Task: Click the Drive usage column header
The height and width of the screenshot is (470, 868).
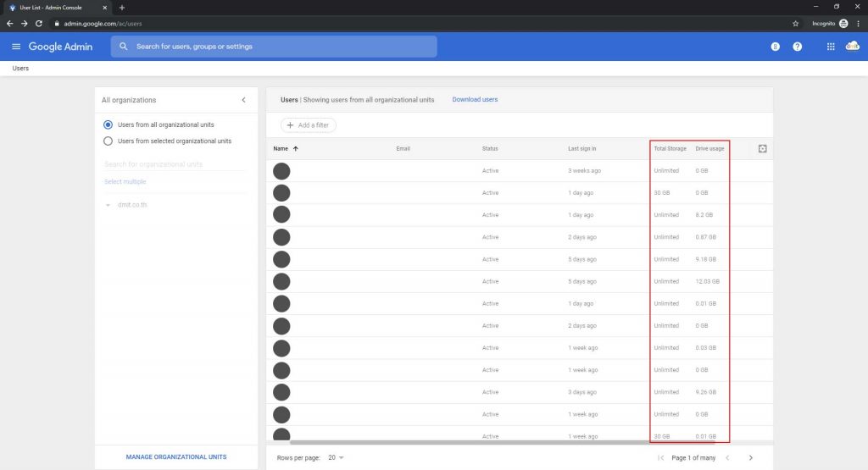Action: 709,149
